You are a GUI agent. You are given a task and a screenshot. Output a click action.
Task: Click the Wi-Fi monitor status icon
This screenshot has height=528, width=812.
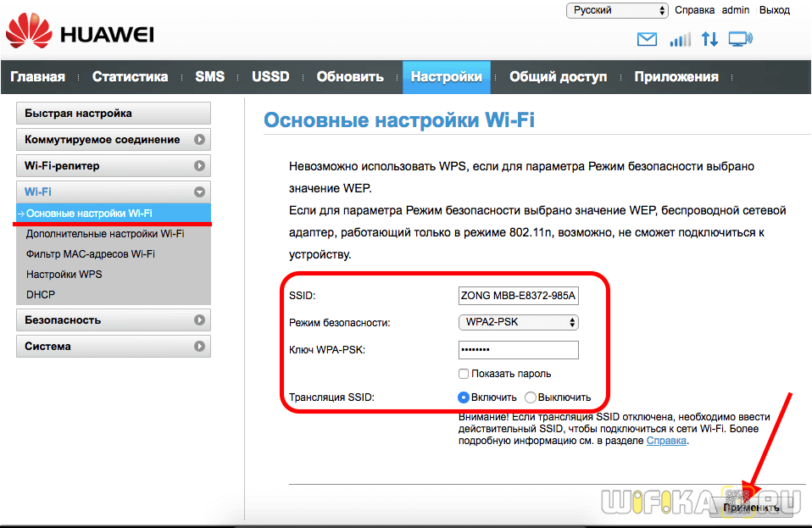pyautogui.click(x=740, y=39)
